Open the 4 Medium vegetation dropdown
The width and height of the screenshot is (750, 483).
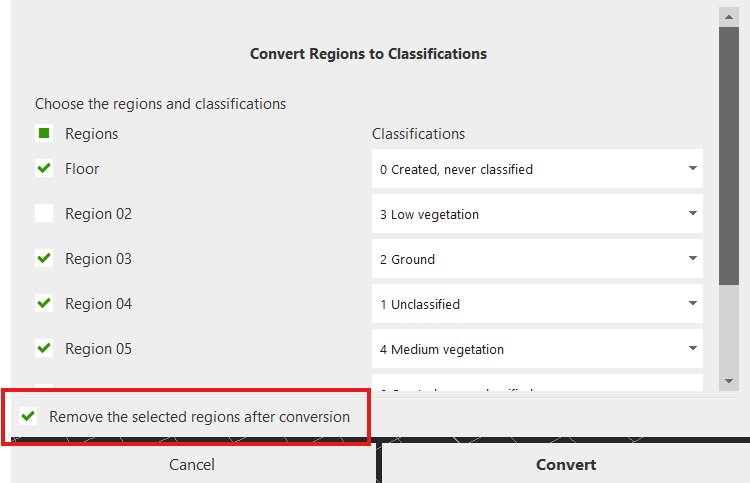pyautogui.click(x=537, y=349)
